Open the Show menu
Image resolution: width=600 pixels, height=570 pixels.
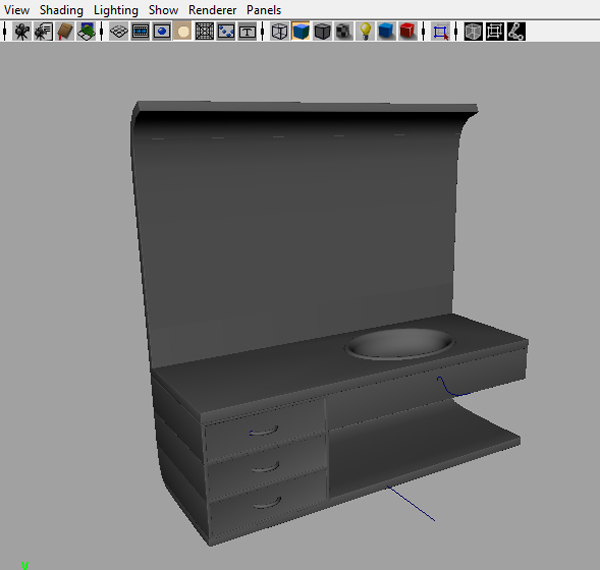(x=163, y=10)
